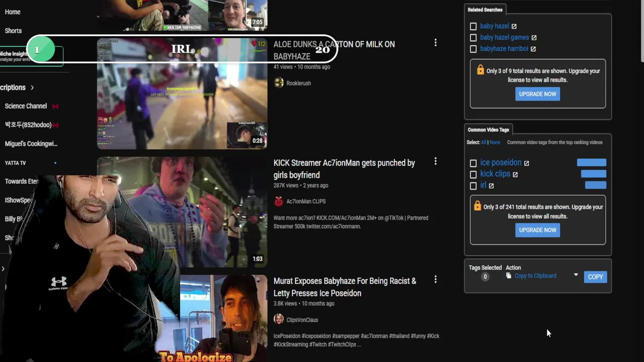Go to Home in the sidebar

point(13,12)
